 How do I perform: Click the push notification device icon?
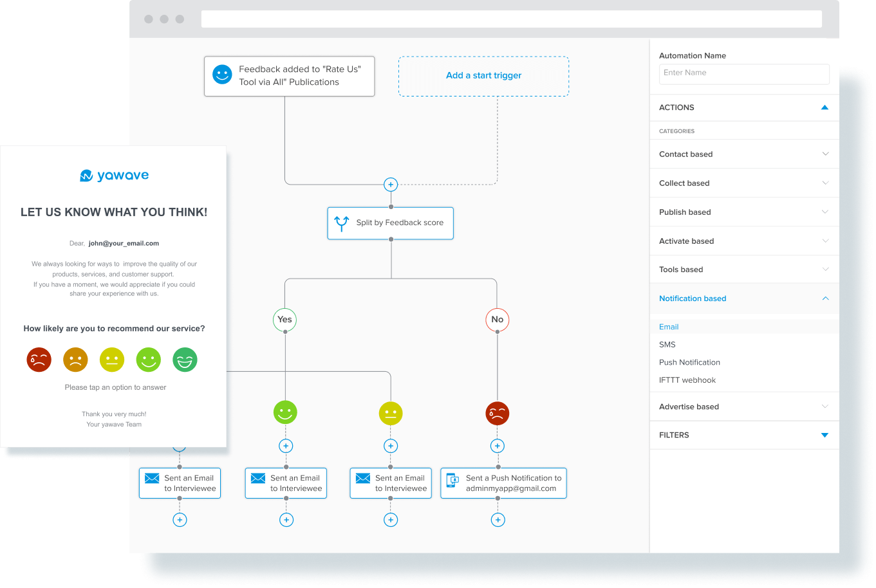click(x=454, y=480)
